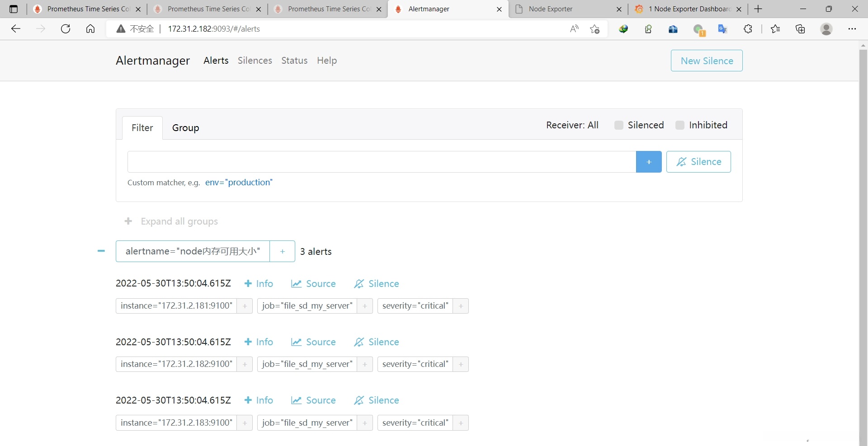
Task: Open the favorites list icon
Action: click(x=775, y=29)
